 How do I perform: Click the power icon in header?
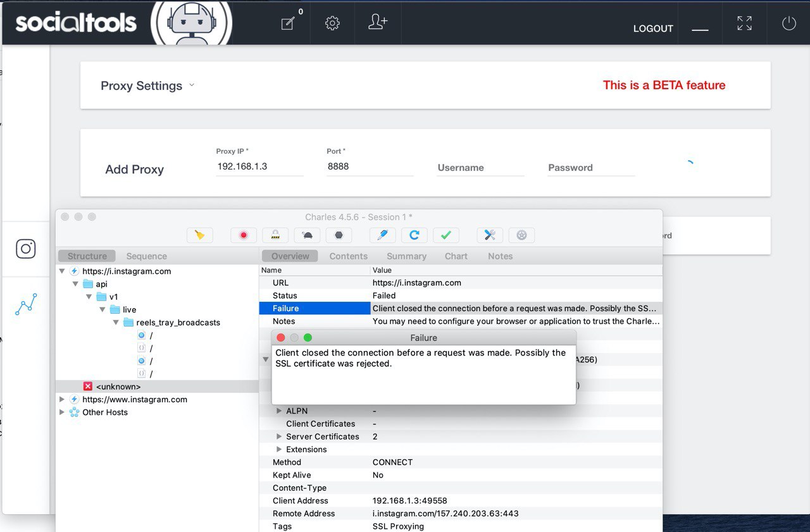pyautogui.click(x=788, y=23)
